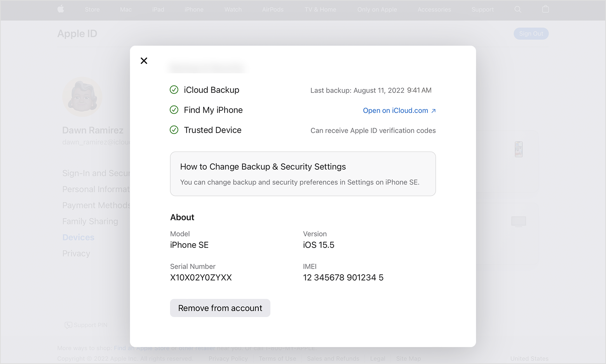Click IMEI value 12 345678 901234 5
Screen dimensions: 606x364
tap(343, 278)
